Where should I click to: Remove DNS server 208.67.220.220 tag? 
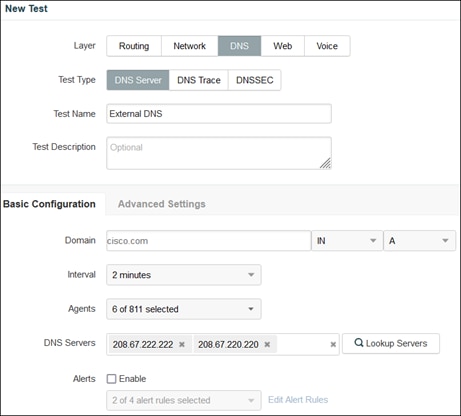267,344
